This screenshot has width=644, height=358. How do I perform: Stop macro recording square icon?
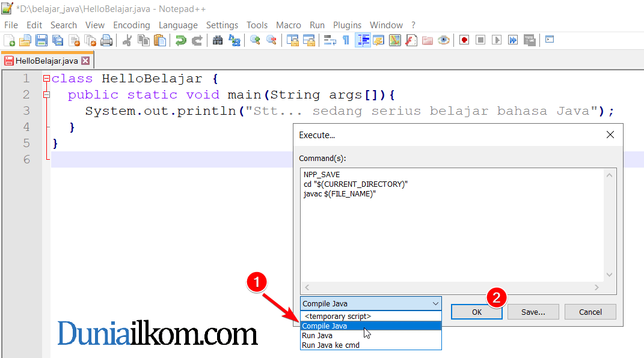click(x=480, y=40)
